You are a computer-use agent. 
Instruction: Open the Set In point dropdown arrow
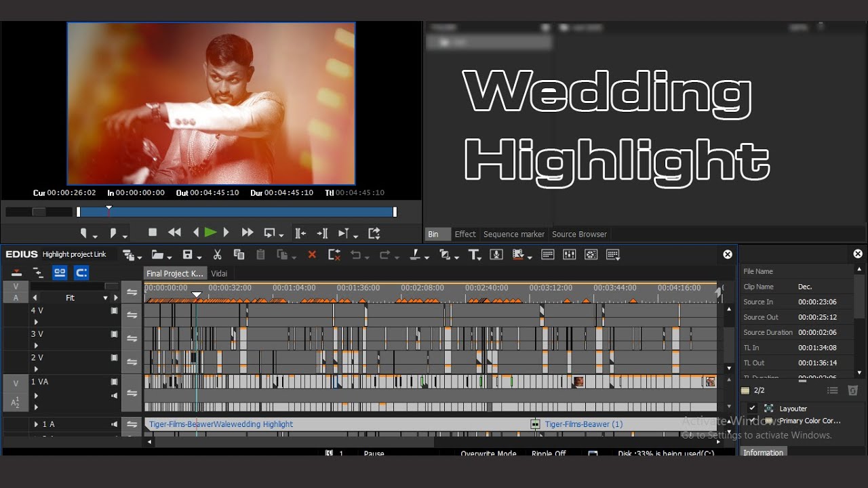click(95, 236)
